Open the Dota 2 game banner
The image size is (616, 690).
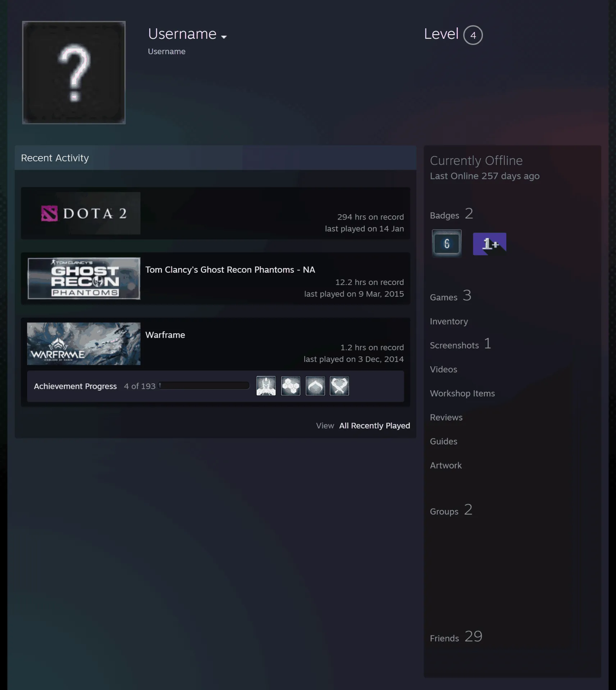(84, 213)
